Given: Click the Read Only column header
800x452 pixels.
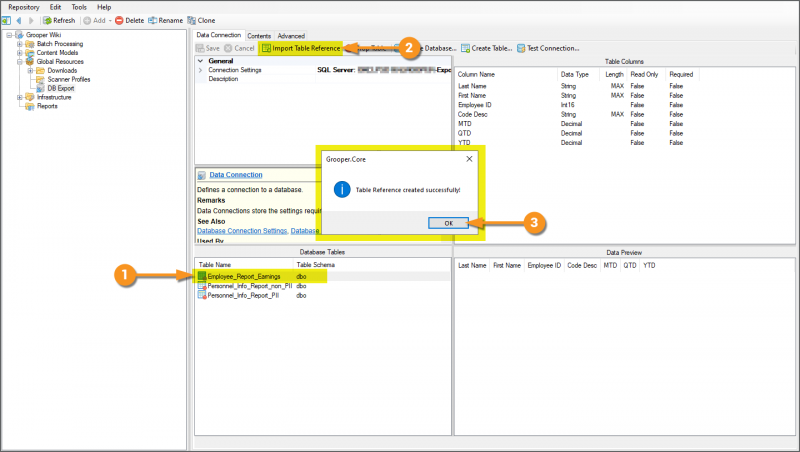Looking at the screenshot, I should tap(644, 74).
